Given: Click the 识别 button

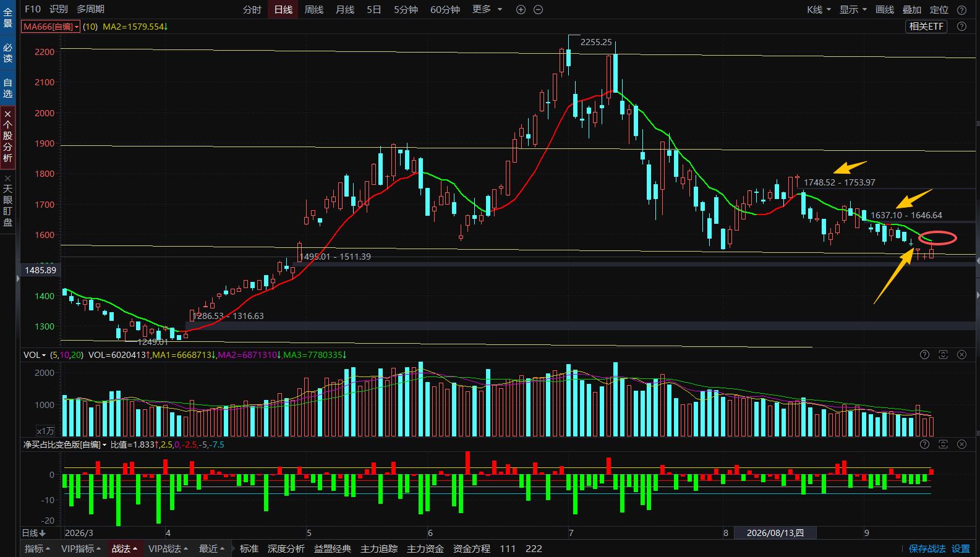Looking at the screenshot, I should click(x=59, y=9).
